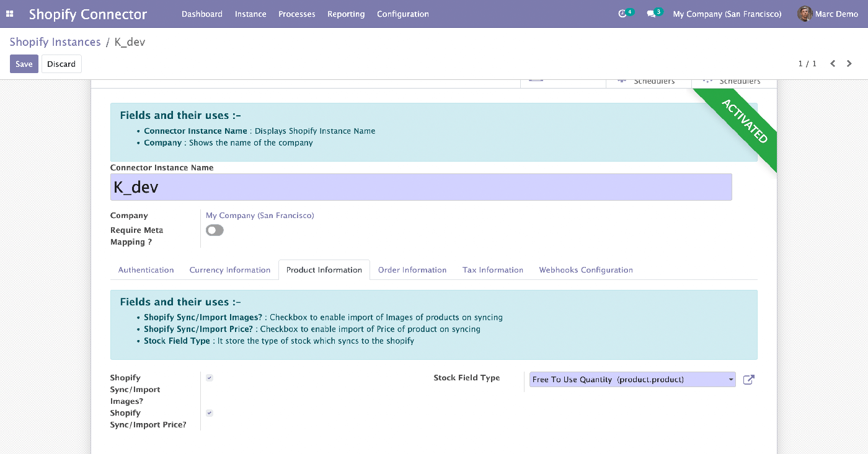Open the Shopify Connector brand link

click(88, 14)
